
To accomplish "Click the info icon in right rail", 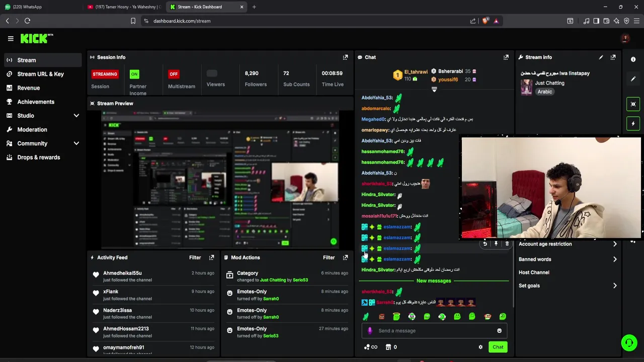I will coord(633,59).
